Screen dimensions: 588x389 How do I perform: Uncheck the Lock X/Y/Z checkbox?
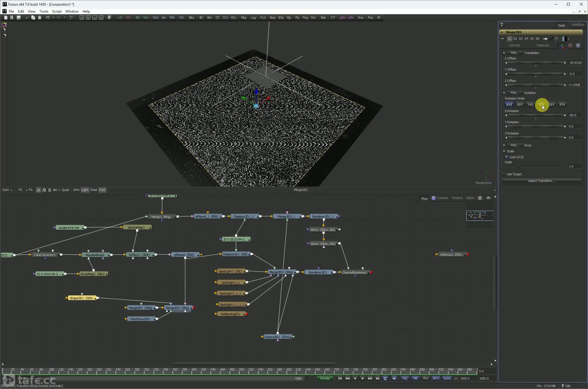coord(507,157)
